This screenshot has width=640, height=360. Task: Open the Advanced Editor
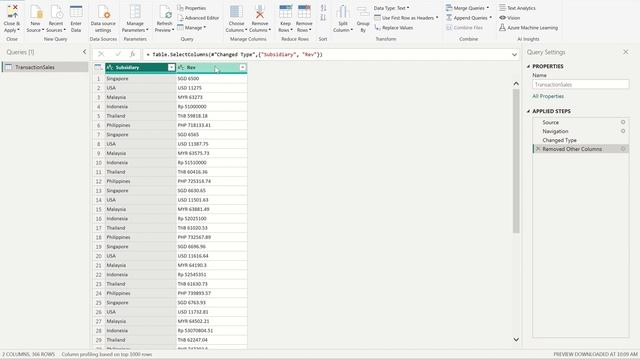click(198, 18)
